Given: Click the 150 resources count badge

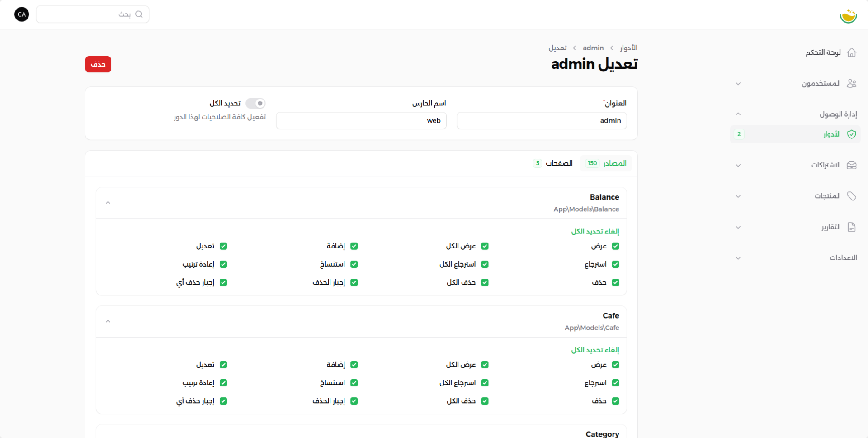Looking at the screenshot, I should (592, 163).
